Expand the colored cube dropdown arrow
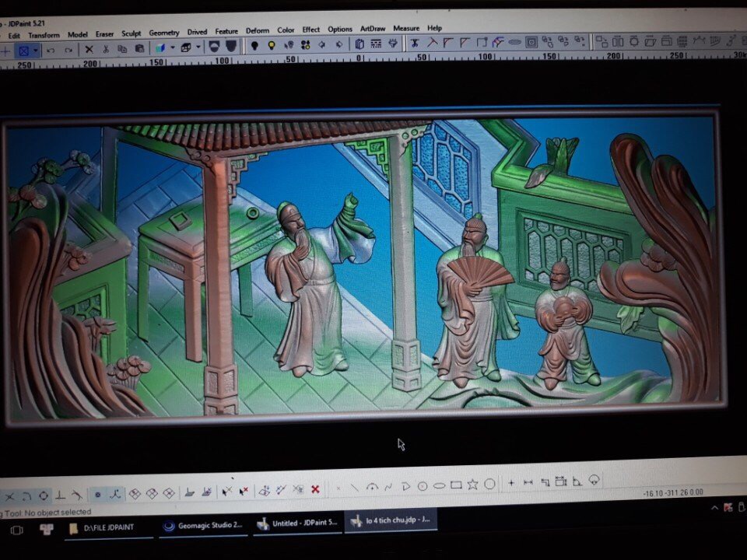Screen dimensions: 747x560 click(173, 47)
